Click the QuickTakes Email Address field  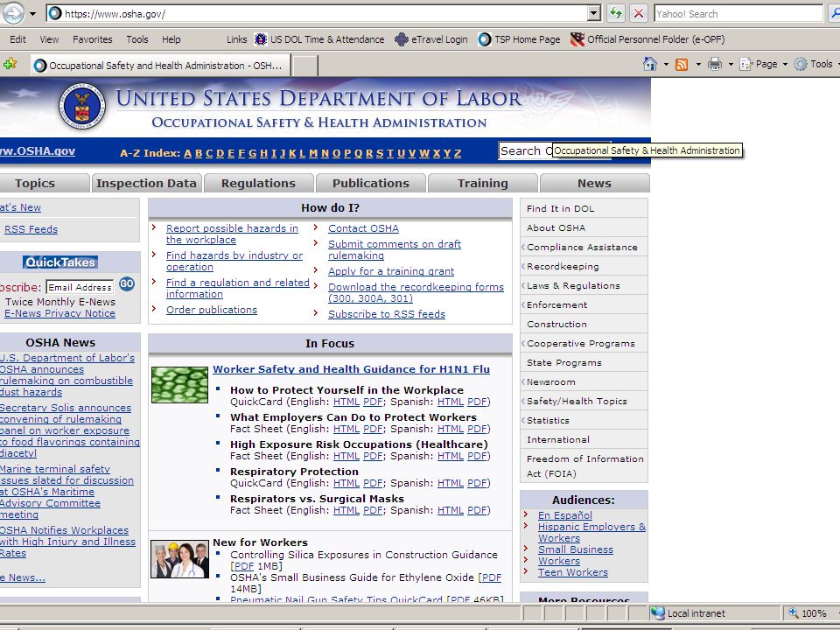pos(80,287)
